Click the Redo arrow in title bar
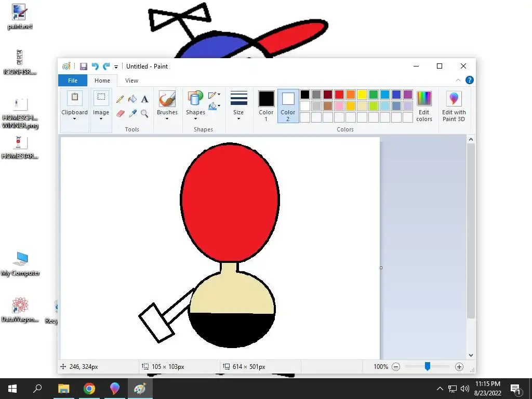Screen dimensions: 532x399 (107, 66)
